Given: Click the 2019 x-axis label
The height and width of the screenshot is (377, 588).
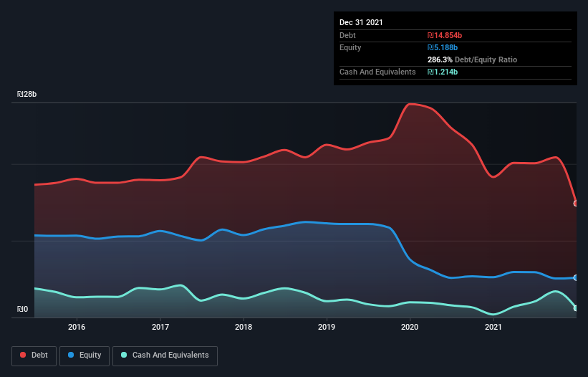Looking at the screenshot, I should 327,327.
